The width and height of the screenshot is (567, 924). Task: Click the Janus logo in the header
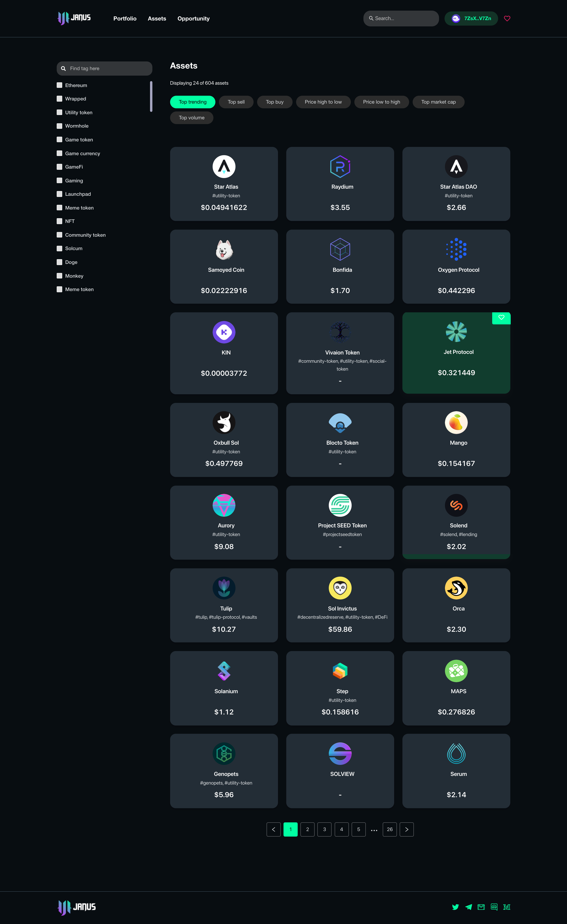click(73, 18)
